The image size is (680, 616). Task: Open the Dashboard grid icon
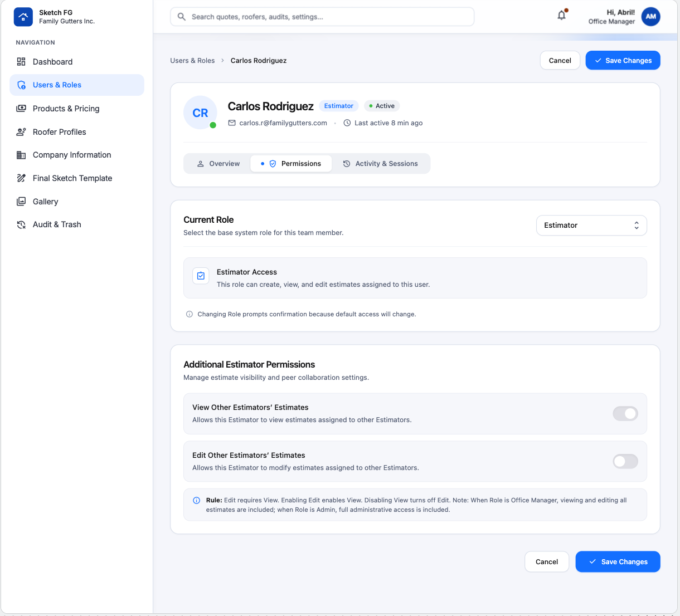21,62
